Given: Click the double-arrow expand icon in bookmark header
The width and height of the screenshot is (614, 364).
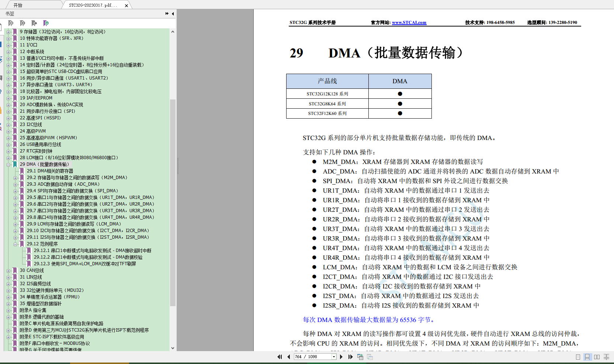Looking at the screenshot, I should (x=167, y=14).
